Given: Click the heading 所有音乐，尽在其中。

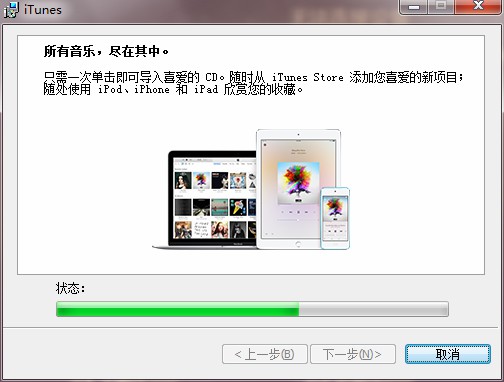Looking at the screenshot, I should (107, 51).
